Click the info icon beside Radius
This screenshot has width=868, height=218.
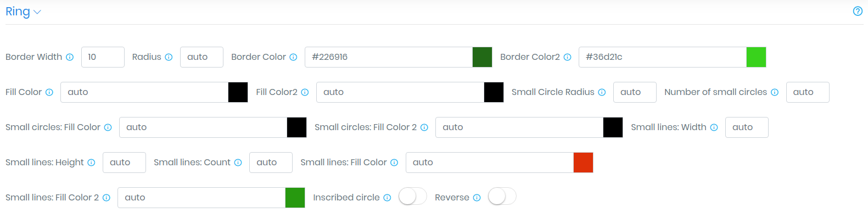(169, 57)
